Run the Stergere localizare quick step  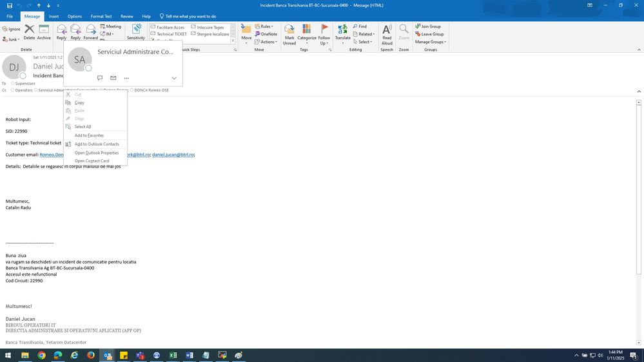click(x=210, y=34)
